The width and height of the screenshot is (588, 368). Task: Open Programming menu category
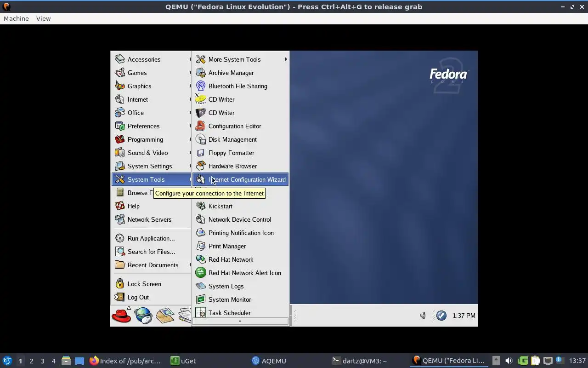click(x=152, y=139)
